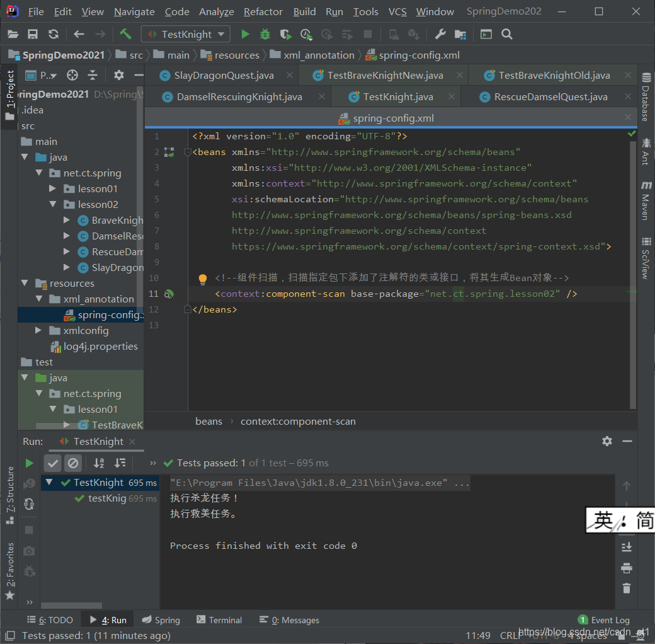The height and width of the screenshot is (644, 655).
Task: Click the Open folder toolbar icon
Action: [x=13, y=34]
